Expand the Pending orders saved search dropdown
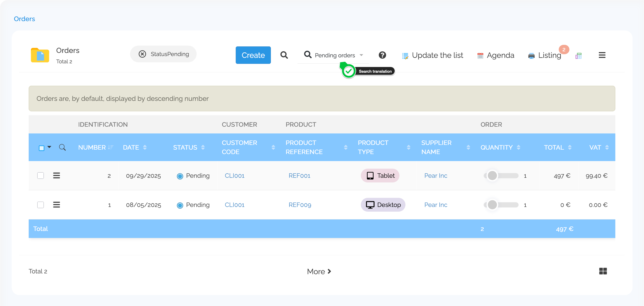The width and height of the screenshot is (644, 306). (x=361, y=55)
